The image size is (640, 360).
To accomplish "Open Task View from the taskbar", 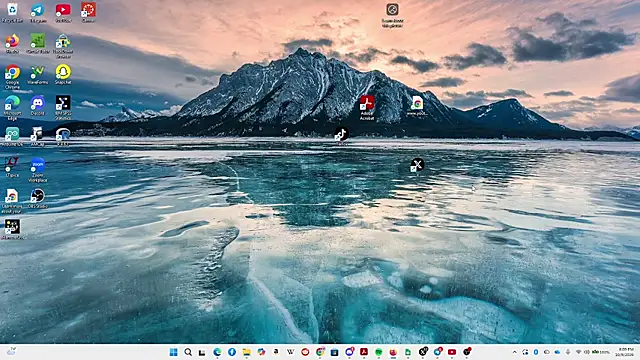I will click(x=202, y=352).
